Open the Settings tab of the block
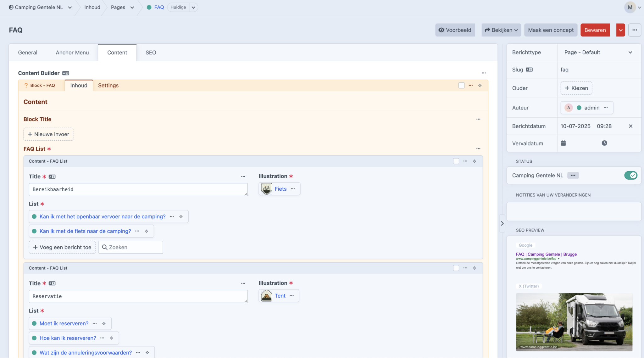 108,86
